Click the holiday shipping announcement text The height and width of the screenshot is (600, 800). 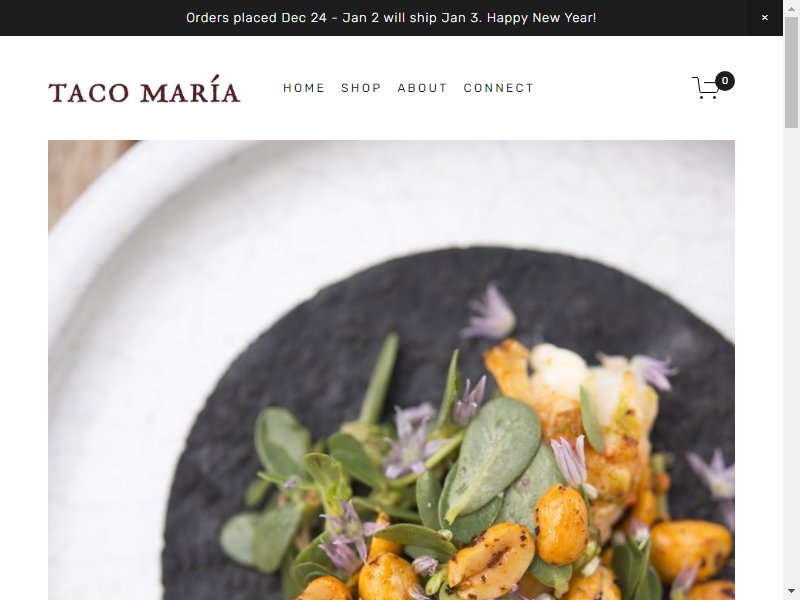(391, 18)
